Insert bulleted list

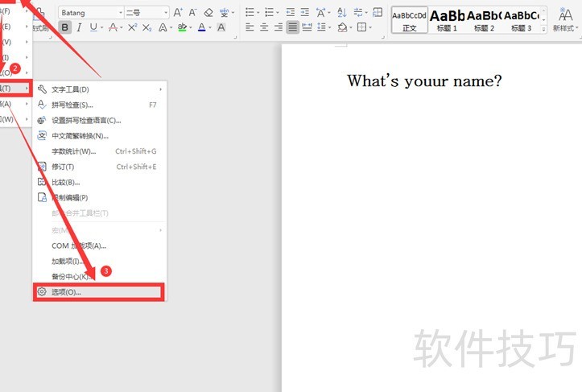[250, 13]
